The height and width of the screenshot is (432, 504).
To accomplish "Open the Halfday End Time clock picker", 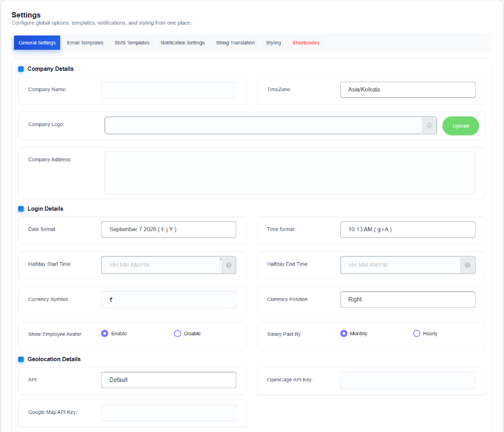I will 467,265.
